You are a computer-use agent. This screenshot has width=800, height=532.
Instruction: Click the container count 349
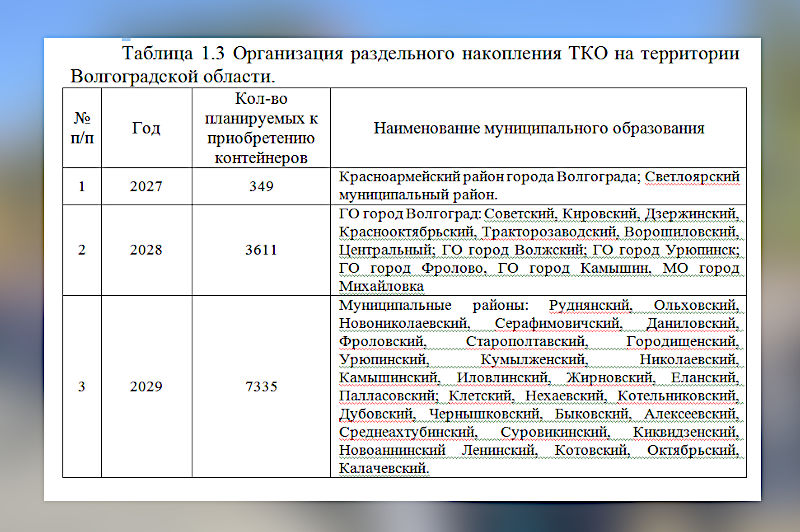coord(262,186)
